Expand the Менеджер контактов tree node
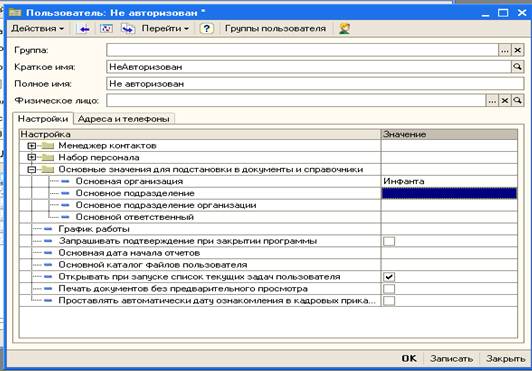The image size is (532, 371). coord(32,146)
